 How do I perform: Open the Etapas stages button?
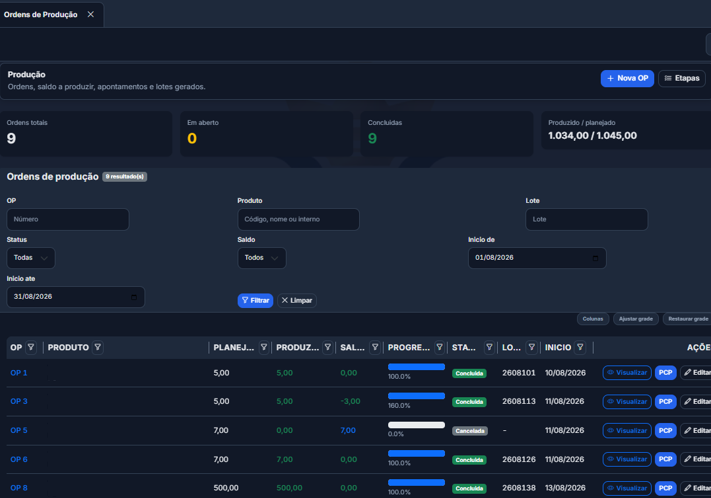pyautogui.click(x=682, y=78)
